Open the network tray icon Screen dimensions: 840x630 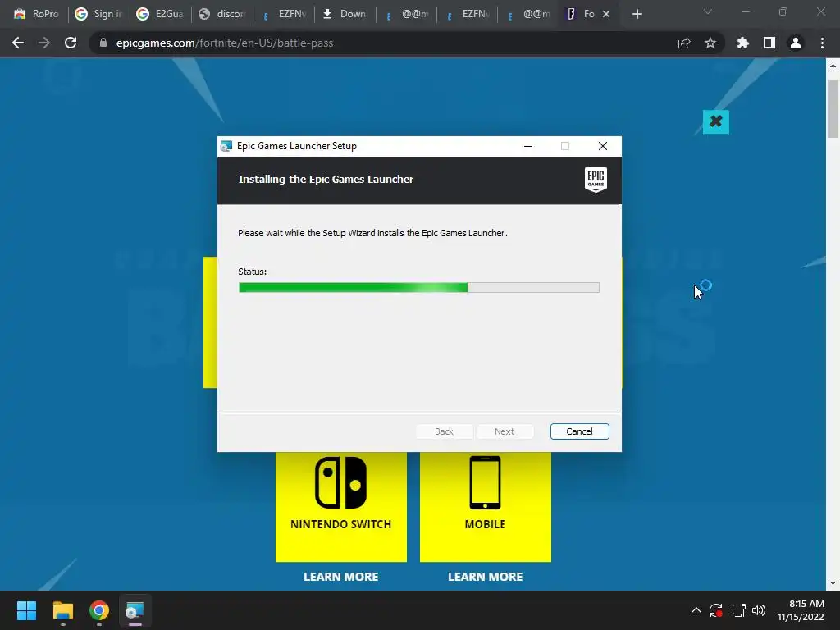(739, 610)
